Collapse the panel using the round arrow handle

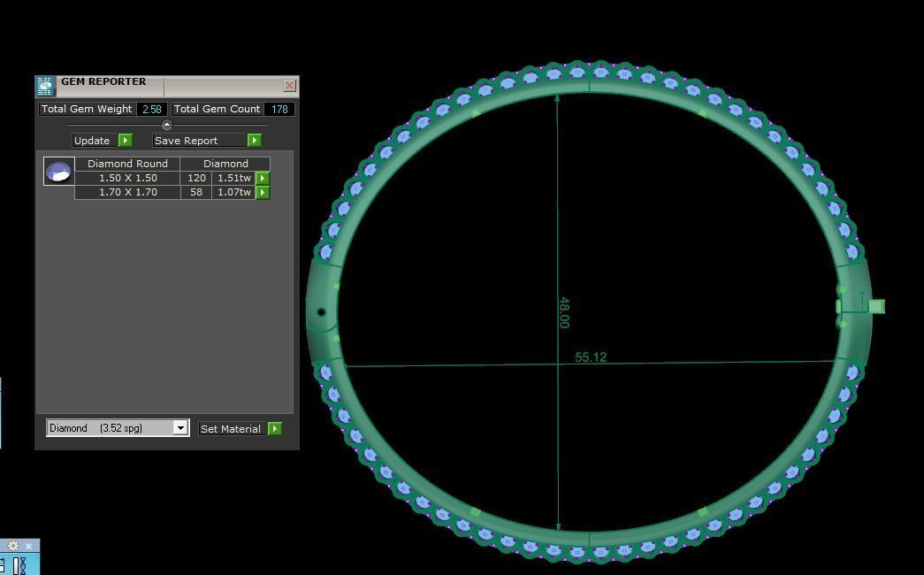(167, 125)
